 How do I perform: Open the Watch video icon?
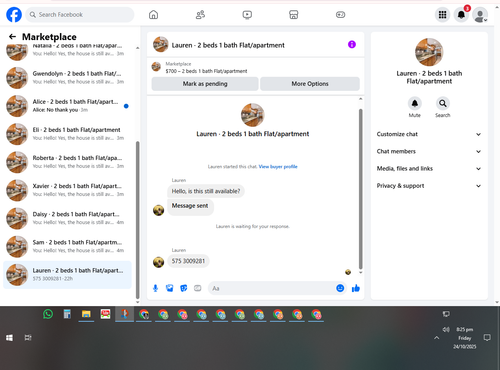click(247, 15)
